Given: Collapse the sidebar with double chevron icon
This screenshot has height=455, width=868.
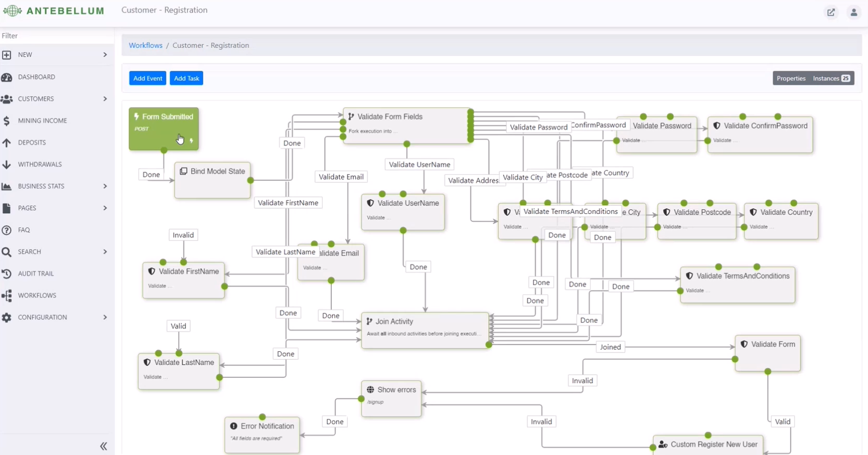Looking at the screenshot, I should (x=104, y=446).
